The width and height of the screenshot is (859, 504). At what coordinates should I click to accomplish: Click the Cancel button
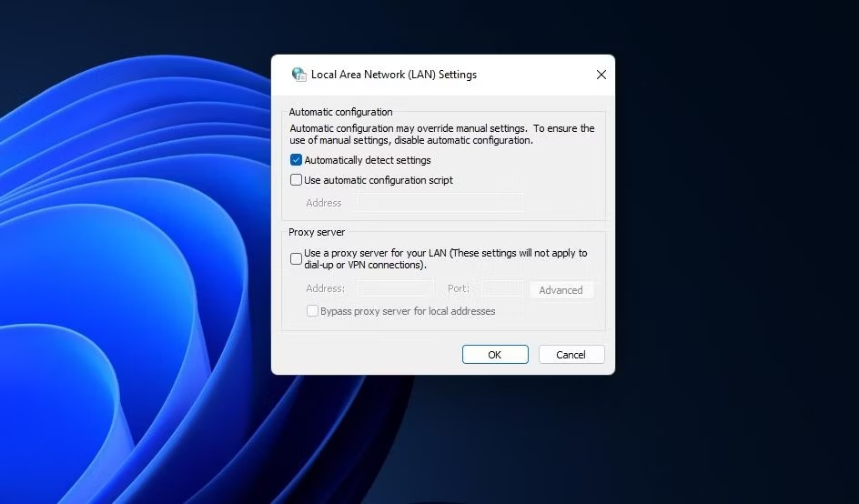coord(571,355)
